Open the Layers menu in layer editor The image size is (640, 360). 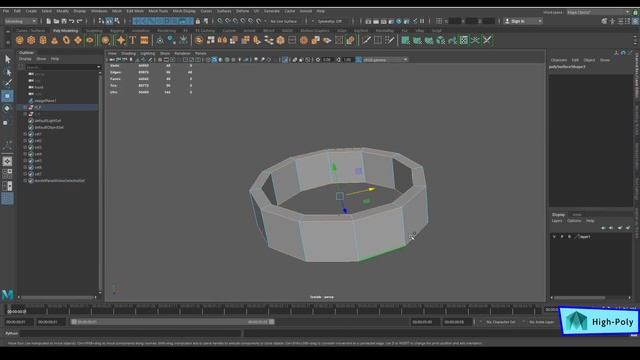pos(557,221)
